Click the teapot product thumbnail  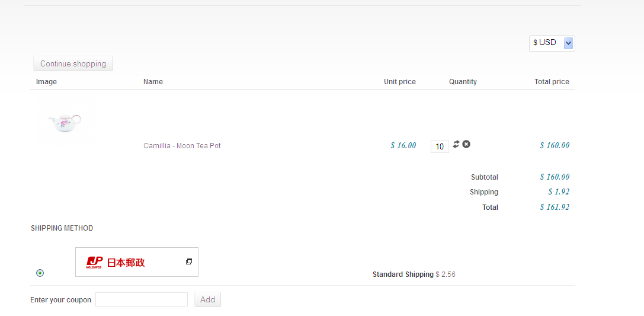65,122
